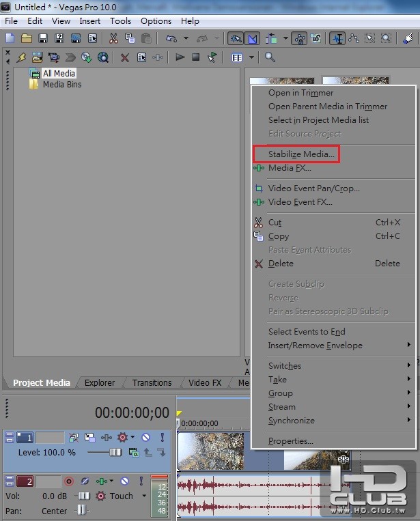The height and width of the screenshot is (521, 420).
Task: Open the Undo history dropdown arrow
Action: 186,38
